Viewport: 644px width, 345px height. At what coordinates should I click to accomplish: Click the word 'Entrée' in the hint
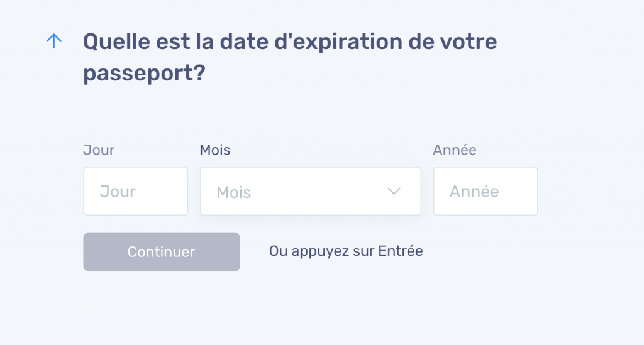[x=401, y=251]
